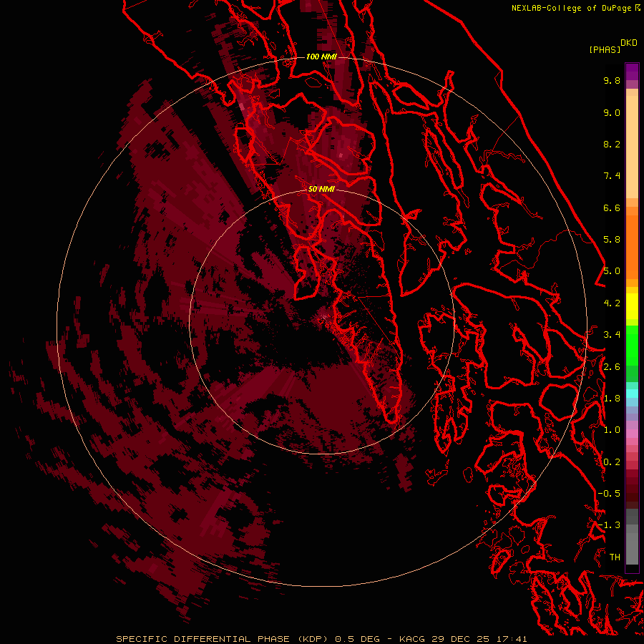Click the 29 DEC 25 date text

(x=462, y=639)
